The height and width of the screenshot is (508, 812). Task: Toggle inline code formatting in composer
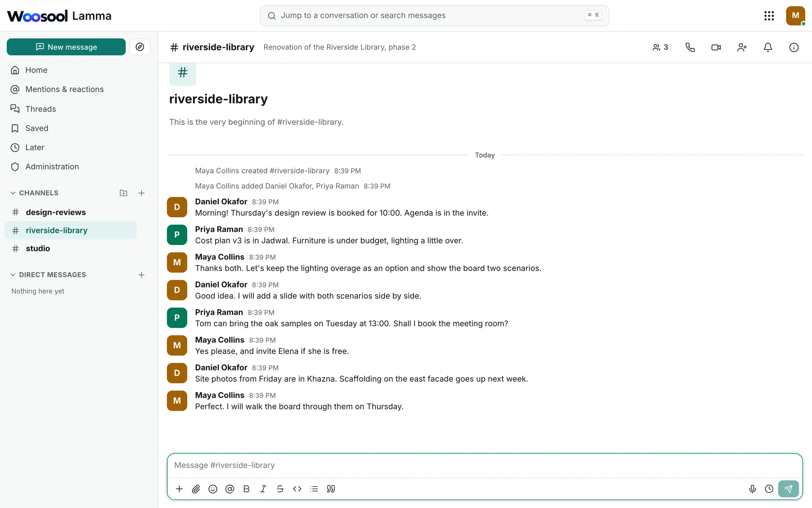(x=297, y=489)
